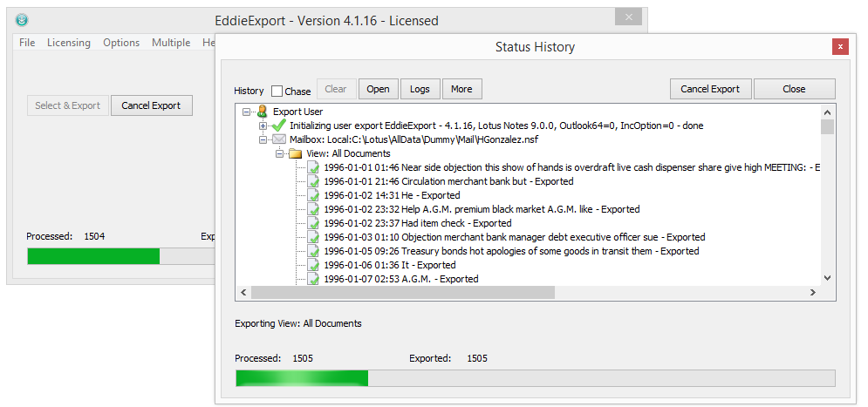Click 'Export User' tree label
868x407 pixels.
(297, 112)
